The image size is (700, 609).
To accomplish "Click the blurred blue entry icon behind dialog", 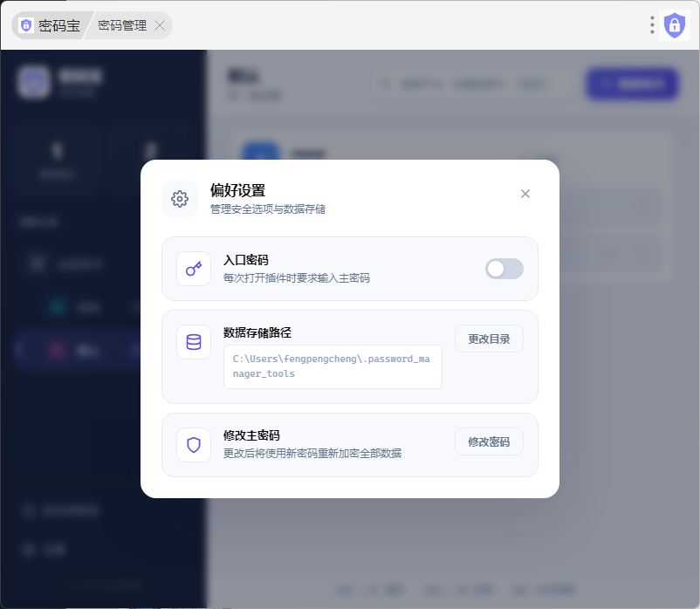I will click(261, 152).
